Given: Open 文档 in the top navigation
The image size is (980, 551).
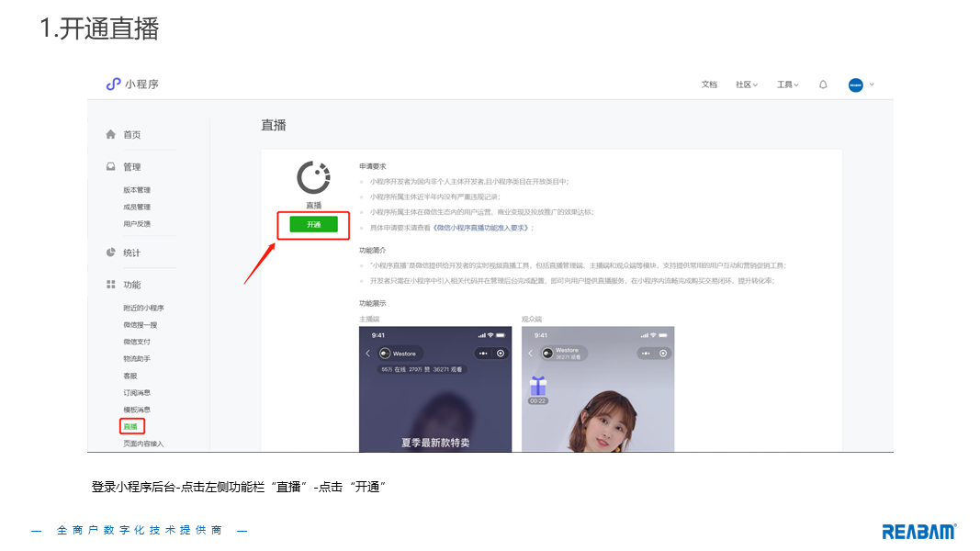Looking at the screenshot, I should coord(709,84).
